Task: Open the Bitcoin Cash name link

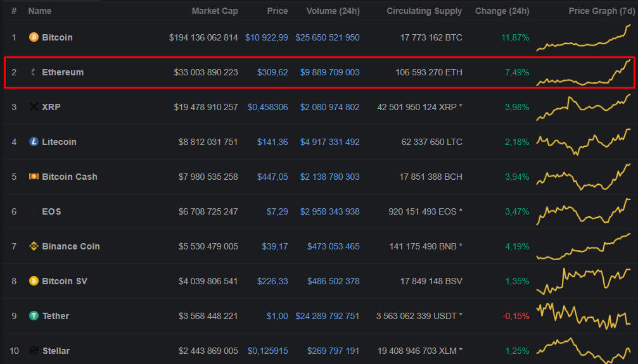Action: pyautogui.click(x=70, y=177)
